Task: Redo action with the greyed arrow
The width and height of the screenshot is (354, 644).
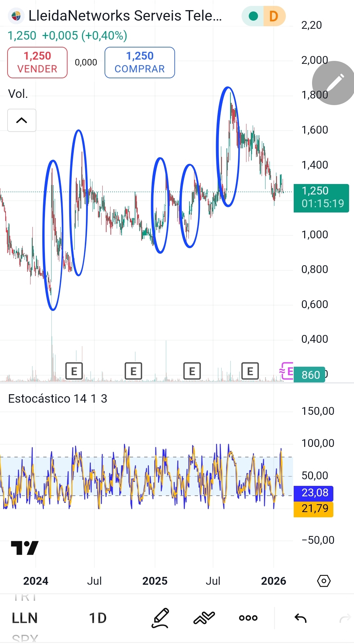Action: pos(345,618)
